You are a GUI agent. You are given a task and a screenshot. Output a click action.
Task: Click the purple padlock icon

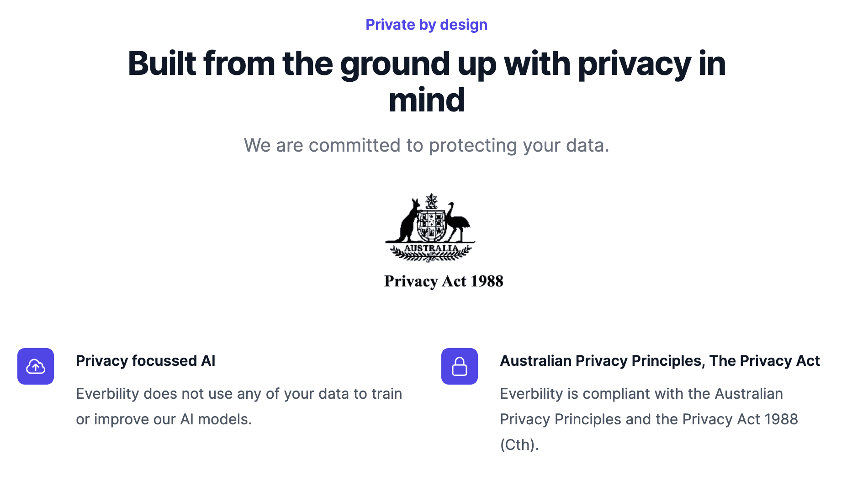459,366
